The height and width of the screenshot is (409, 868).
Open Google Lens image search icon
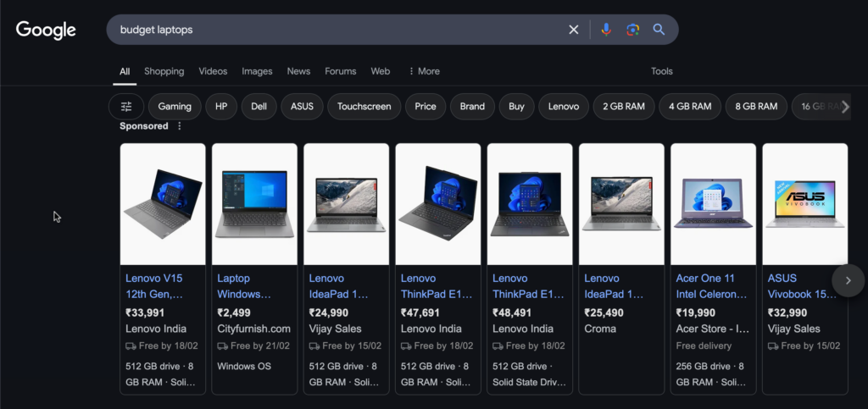coord(632,30)
